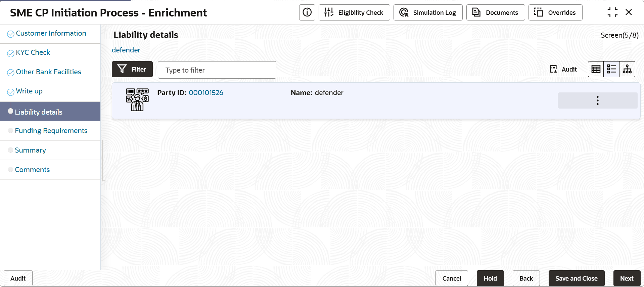Focus the Type to filter field
The height and width of the screenshot is (287, 644).
click(217, 70)
